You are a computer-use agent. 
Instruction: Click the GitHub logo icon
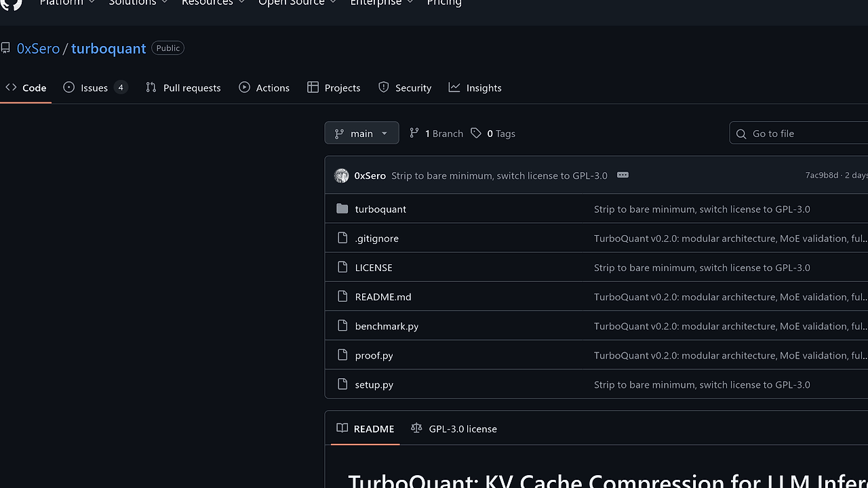click(12, 3)
